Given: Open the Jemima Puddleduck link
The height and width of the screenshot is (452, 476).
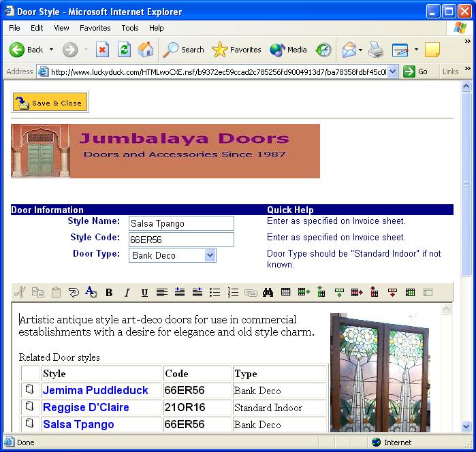Looking at the screenshot, I should 95,391.
